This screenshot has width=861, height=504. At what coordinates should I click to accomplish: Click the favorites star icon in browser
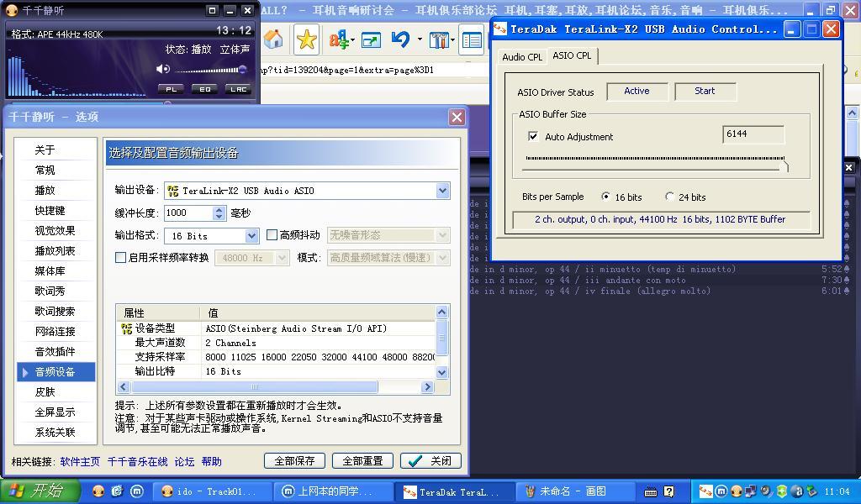point(306,39)
